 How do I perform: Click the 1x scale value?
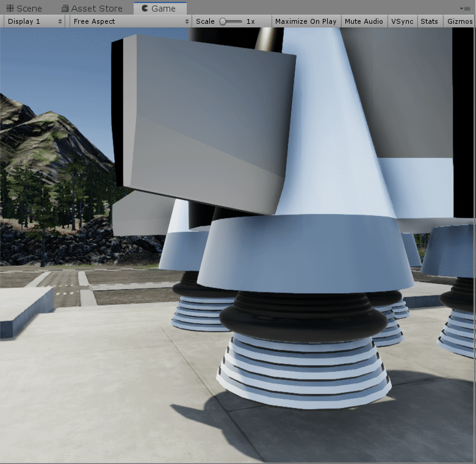click(x=250, y=21)
